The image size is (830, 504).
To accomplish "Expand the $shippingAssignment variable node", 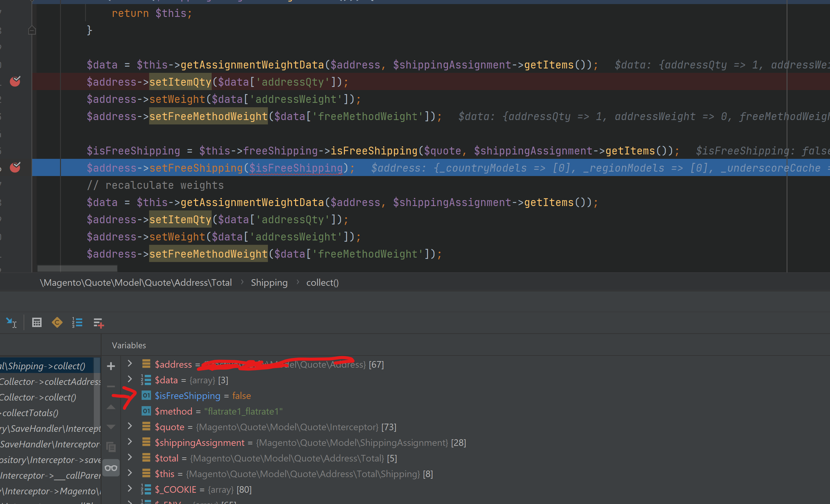I will [130, 442].
